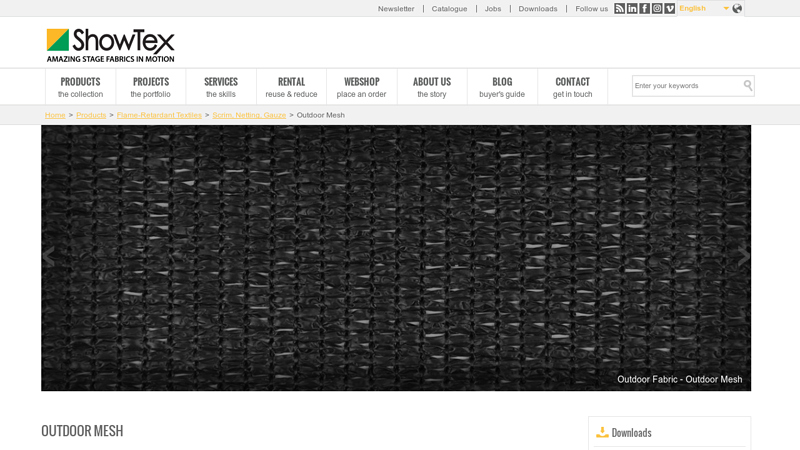Visit the LinkedIn social icon
Image resolution: width=800 pixels, height=450 pixels.
tap(632, 9)
